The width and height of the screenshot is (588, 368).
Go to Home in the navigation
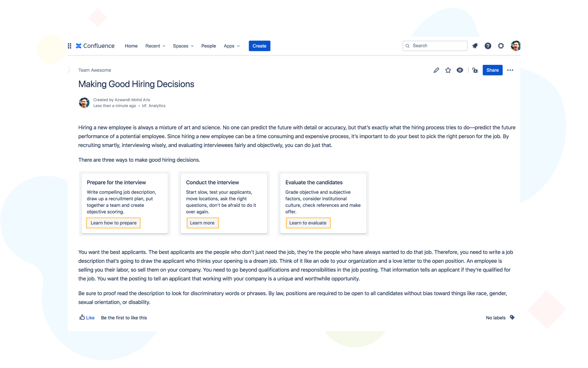pos(131,46)
